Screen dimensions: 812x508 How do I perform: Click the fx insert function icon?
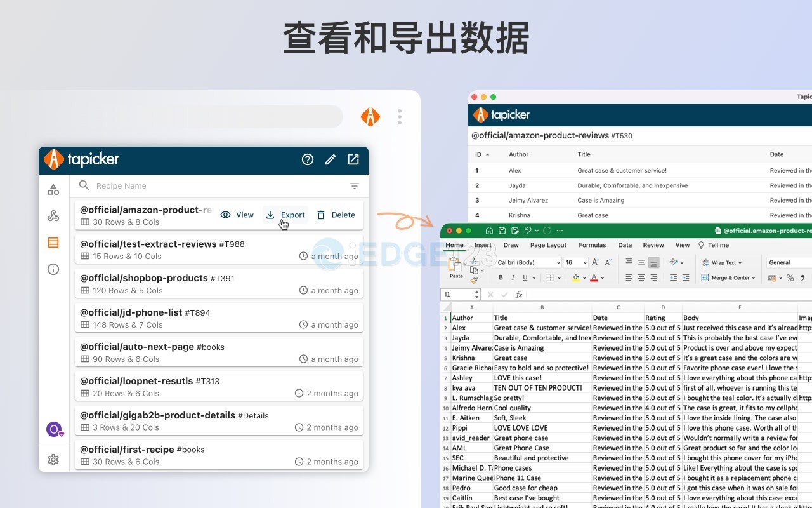point(519,295)
